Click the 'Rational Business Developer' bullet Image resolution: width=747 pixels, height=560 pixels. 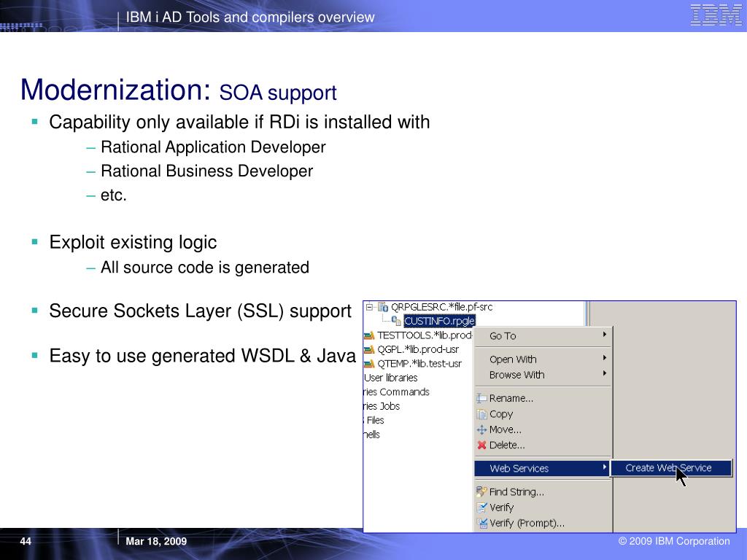pos(206,171)
